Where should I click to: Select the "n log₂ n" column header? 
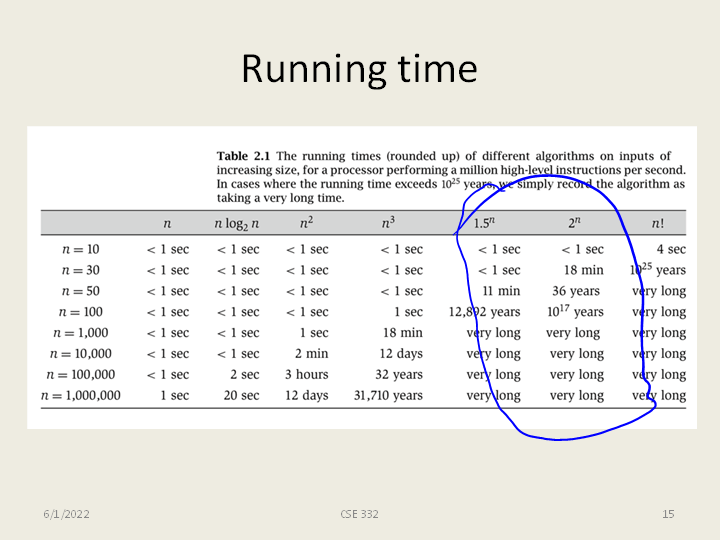[x=237, y=224]
